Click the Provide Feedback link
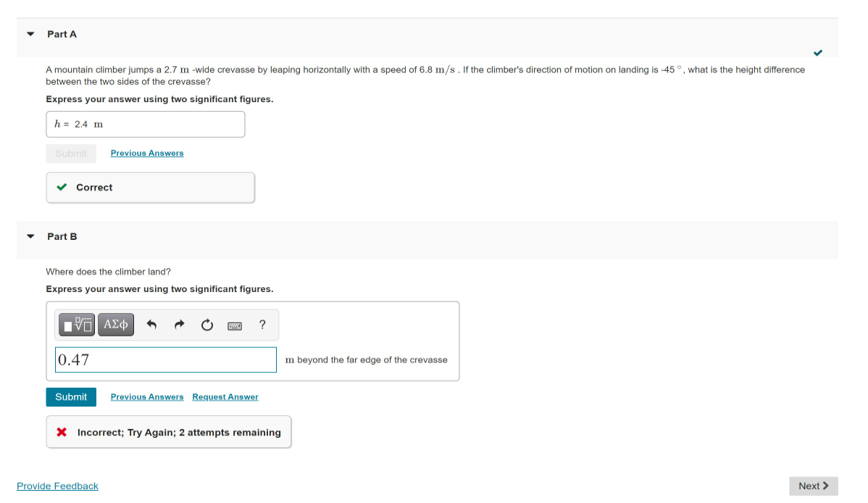The image size is (868, 503). pos(57,486)
